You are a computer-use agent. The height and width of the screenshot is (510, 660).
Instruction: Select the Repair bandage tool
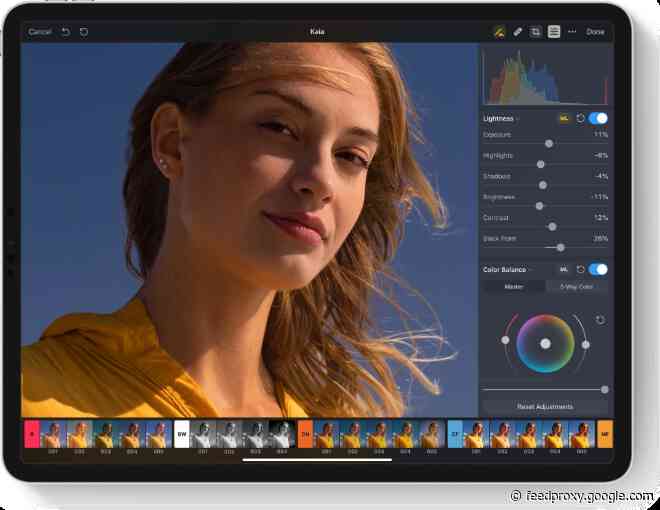[x=517, y=32]
